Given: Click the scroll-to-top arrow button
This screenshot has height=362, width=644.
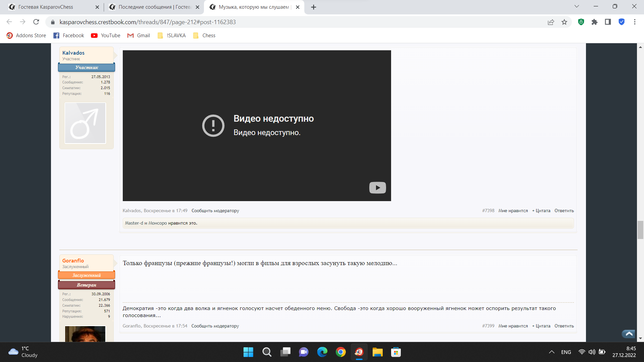Looking at the screenshot, I should pos(629,334).
